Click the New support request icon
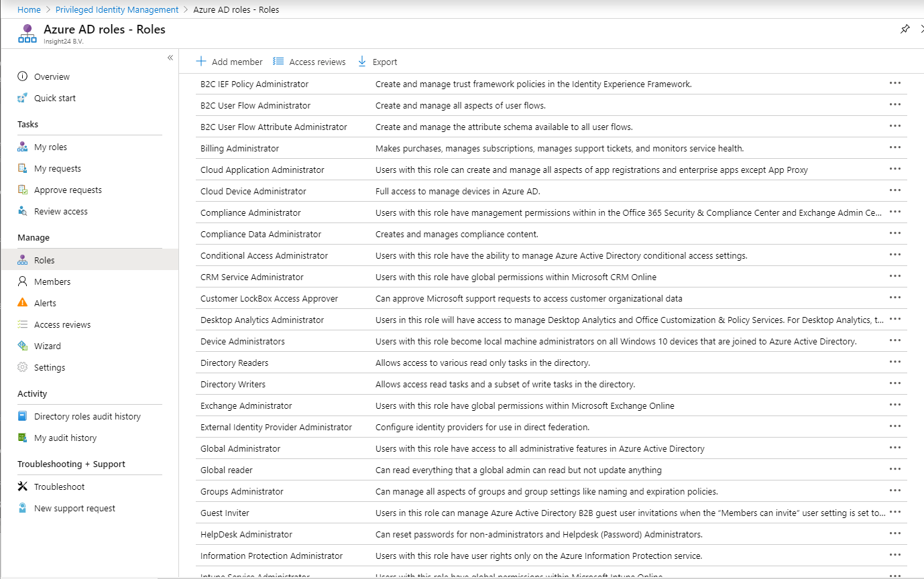The width and height of the screenshot is (924, 579). 23,508
